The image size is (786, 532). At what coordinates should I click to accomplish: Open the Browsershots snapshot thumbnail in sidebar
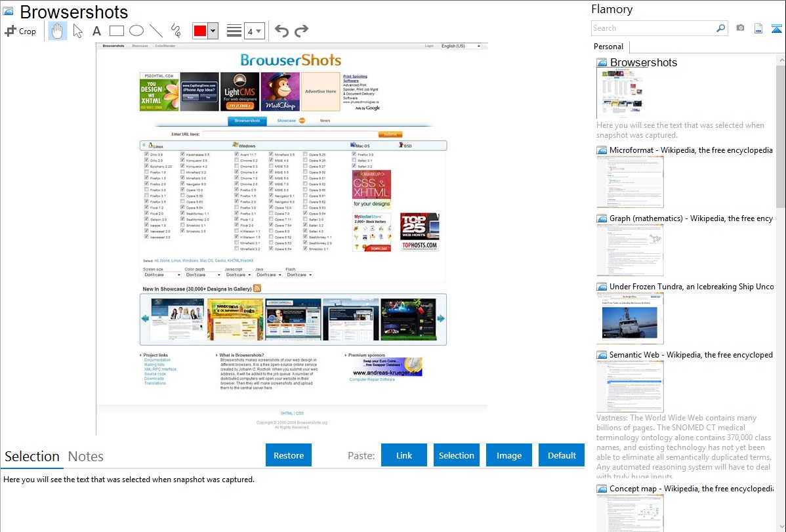coord(621,92)
